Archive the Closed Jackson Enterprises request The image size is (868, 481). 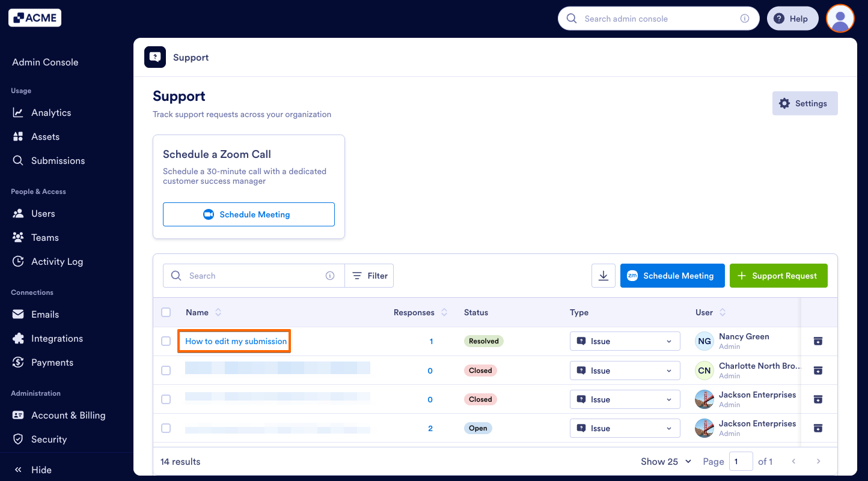[x=818, y=399]
